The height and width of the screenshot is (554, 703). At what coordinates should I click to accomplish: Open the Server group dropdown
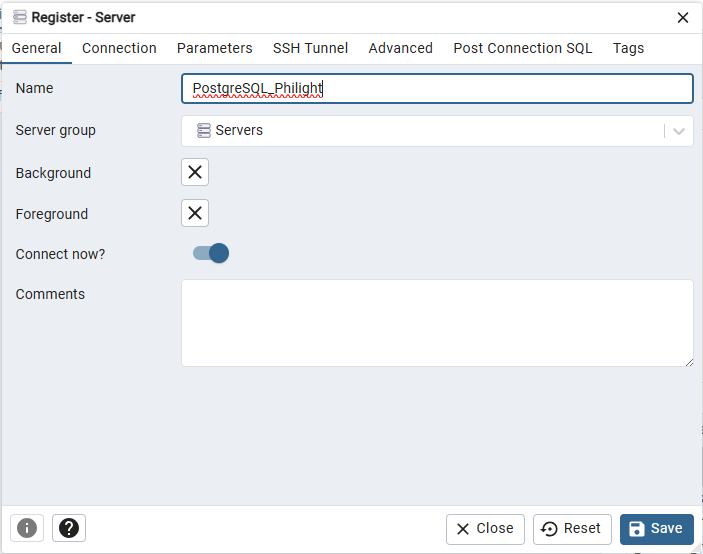coord(437,130)
